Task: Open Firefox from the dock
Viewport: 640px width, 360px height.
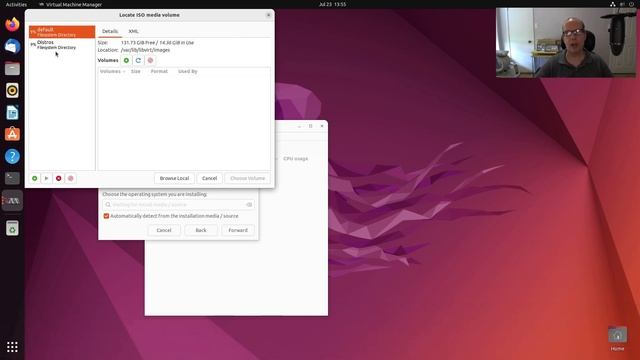Action: pyautogui.click(x=12, y=24)
